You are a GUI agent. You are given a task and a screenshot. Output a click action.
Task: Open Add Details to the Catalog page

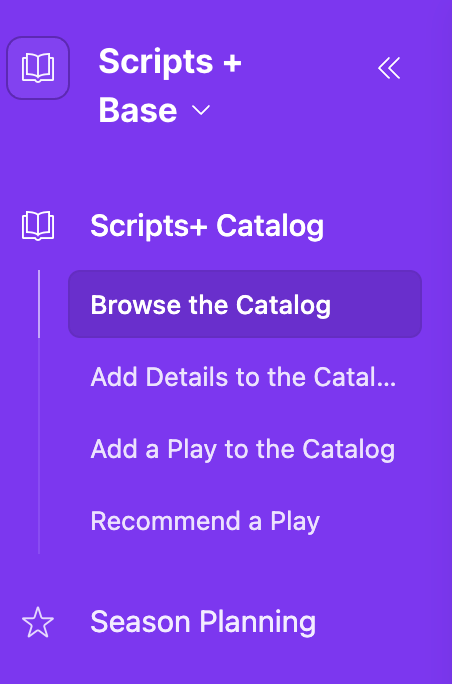click(x=243, y=376)
